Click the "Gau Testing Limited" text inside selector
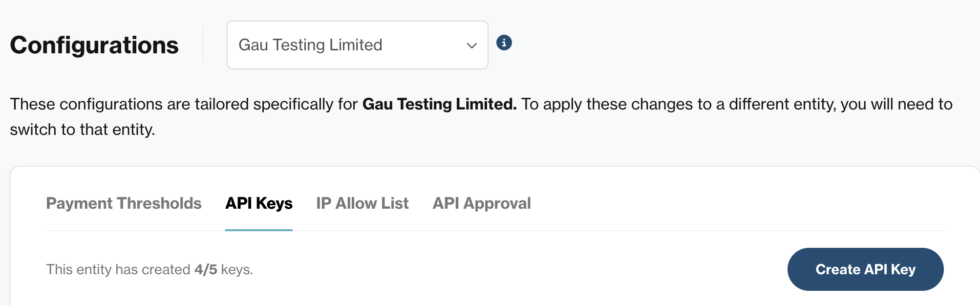 pyautogui.click(x=310, y=45)
